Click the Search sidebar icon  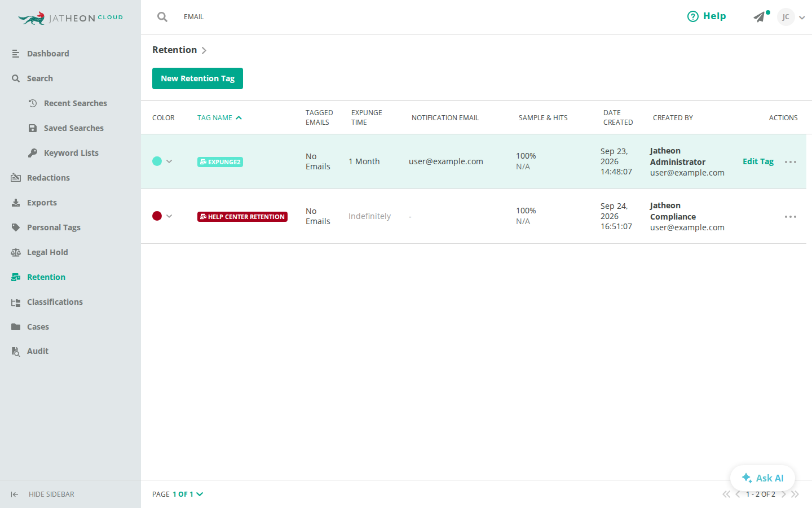click(x=16, y=78)
